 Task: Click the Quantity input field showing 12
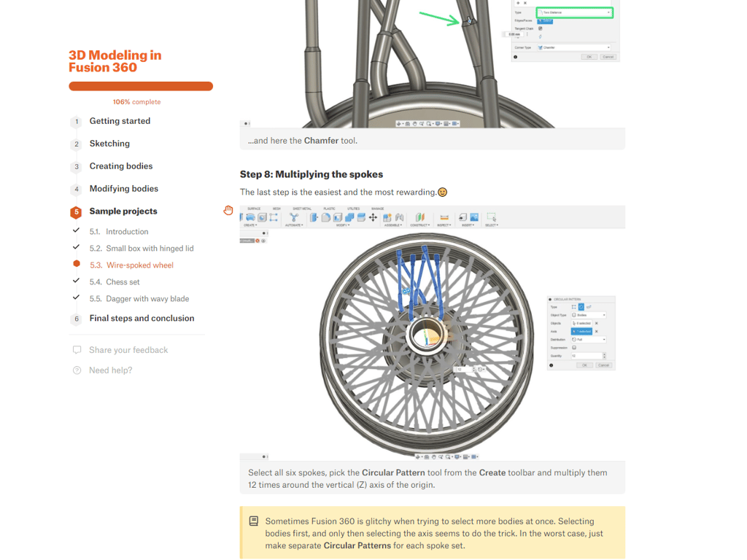coord(587,356)
